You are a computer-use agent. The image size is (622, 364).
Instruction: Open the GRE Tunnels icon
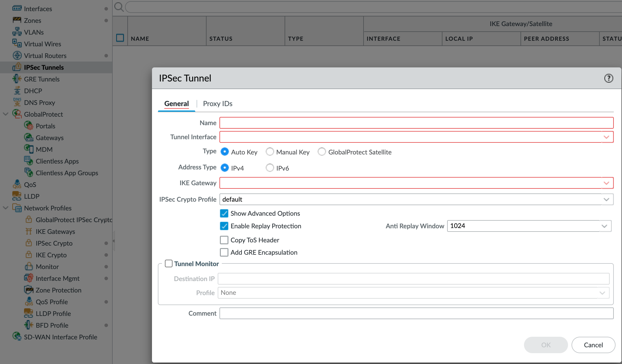tap(17, 79)
